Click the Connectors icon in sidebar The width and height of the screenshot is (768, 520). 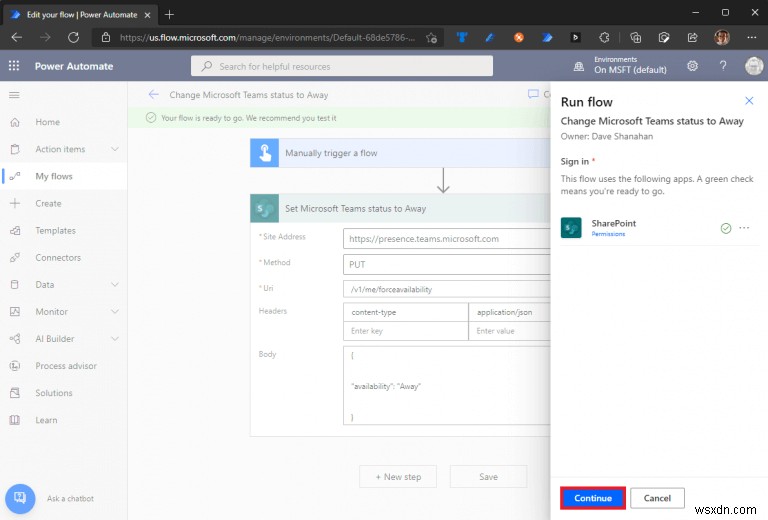pyautogui.click(x=15, y=258)
